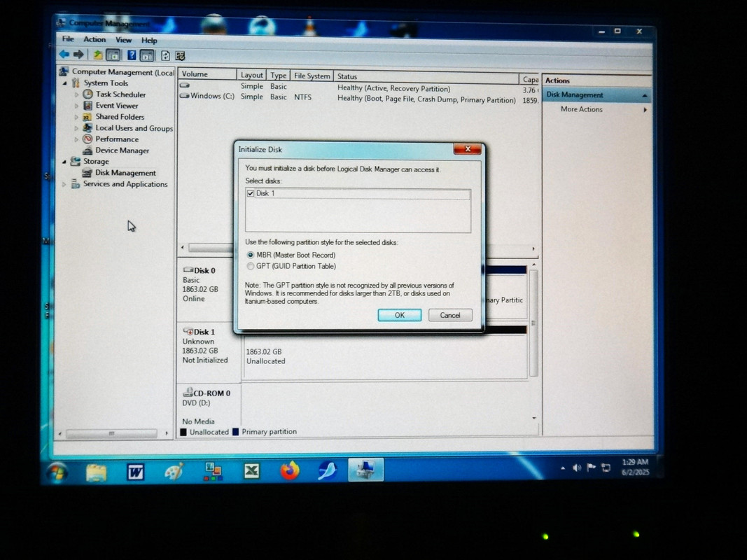
Task: Click the volume speaker tray icon
Action: click(x=576, y=468)
